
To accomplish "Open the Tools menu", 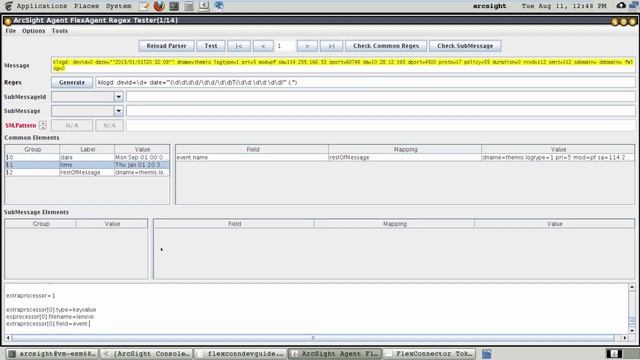I will (60, 31).
